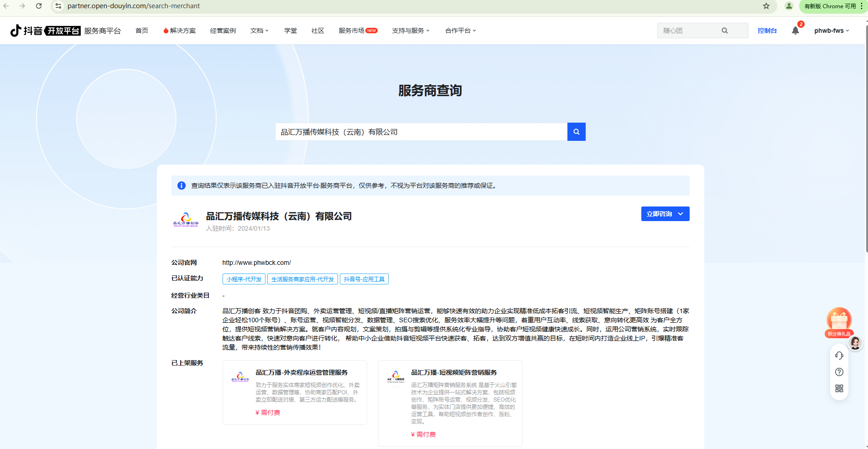Viewport: 868px width, 449px height.
Task: Open site information icon in address bar
Action: [58, 6]
